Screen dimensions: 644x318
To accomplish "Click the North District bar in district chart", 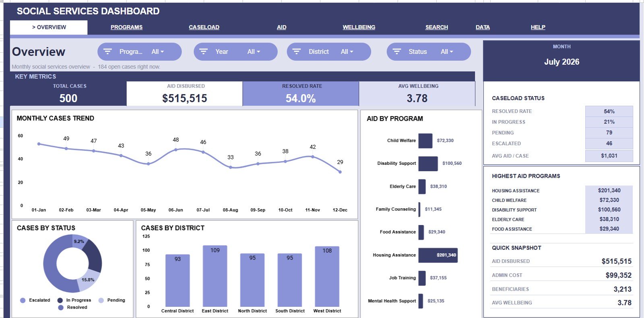I will tap(252, 280).
